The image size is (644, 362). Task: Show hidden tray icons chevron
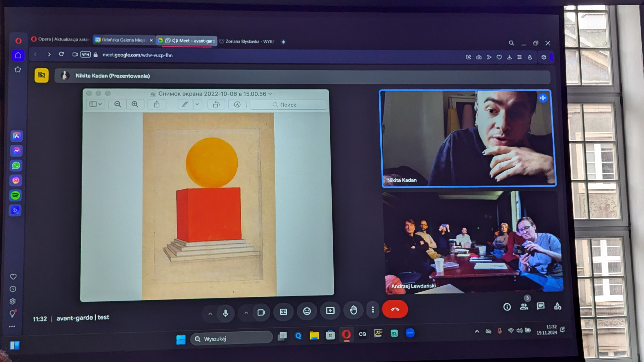point(477,332)
